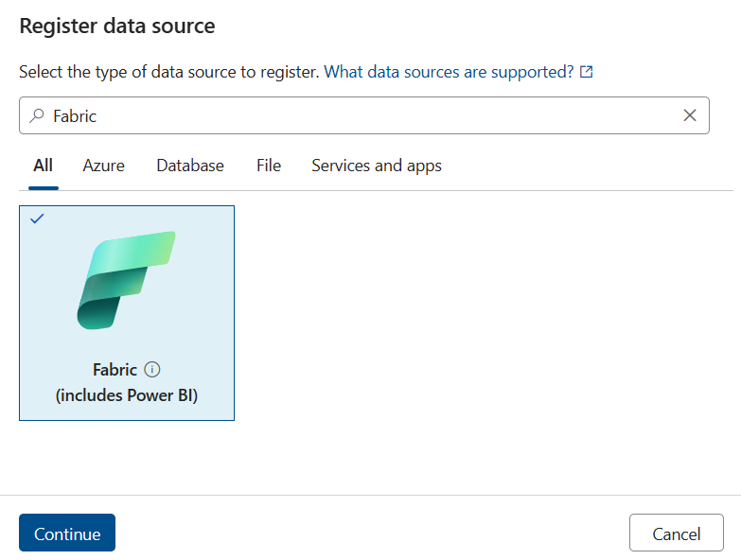Open 'What data sources are supported?' link
This screenshot has width=741, height=560.
tap(449, 72)
